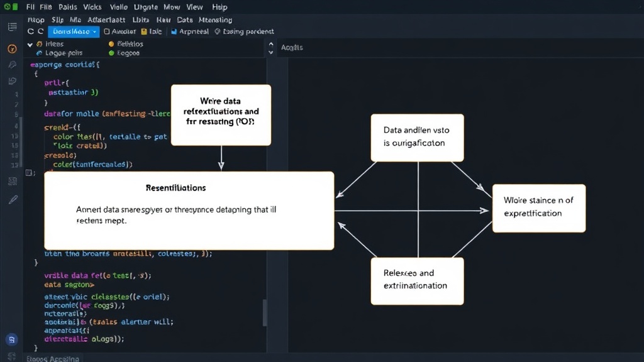Click the code line 'write data fel'
The width and height of the screenshot is (644, 362).
(x=97, y=275)
